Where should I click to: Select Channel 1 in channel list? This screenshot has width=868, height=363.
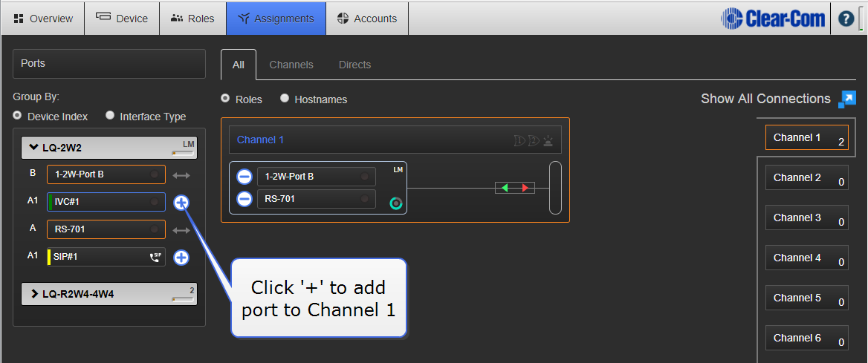tap(806, 137)
